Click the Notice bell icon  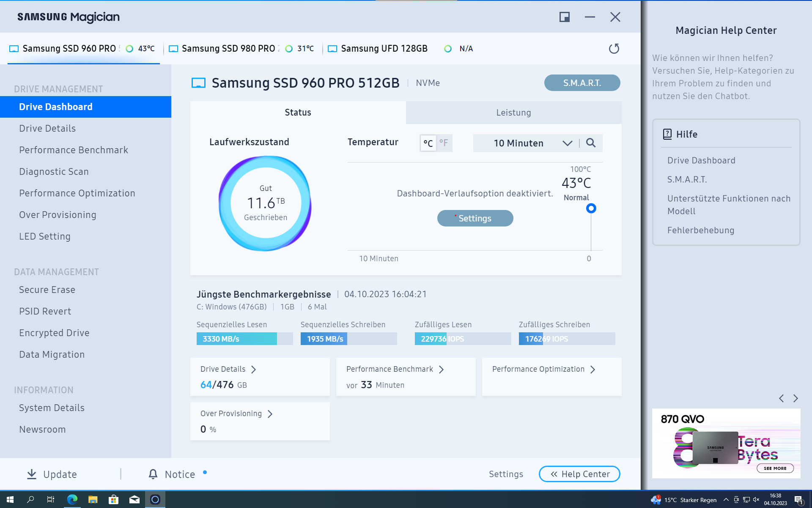click(153, 474)
